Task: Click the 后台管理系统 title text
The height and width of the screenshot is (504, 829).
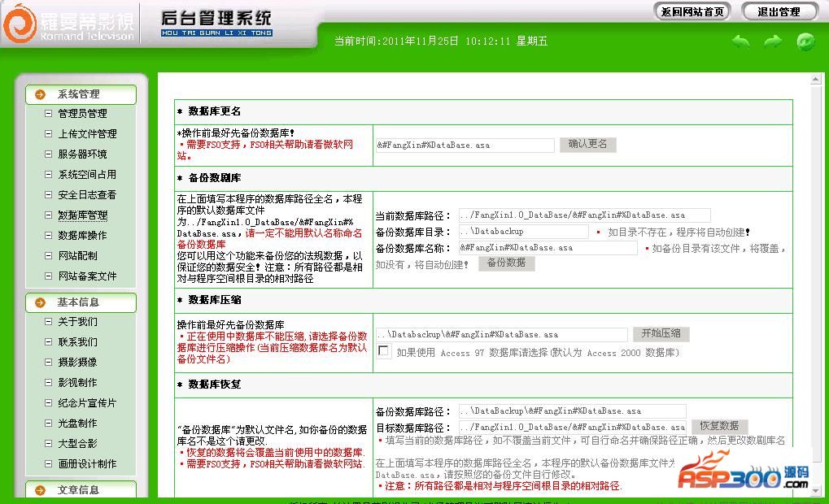Action: pos(216,19)
